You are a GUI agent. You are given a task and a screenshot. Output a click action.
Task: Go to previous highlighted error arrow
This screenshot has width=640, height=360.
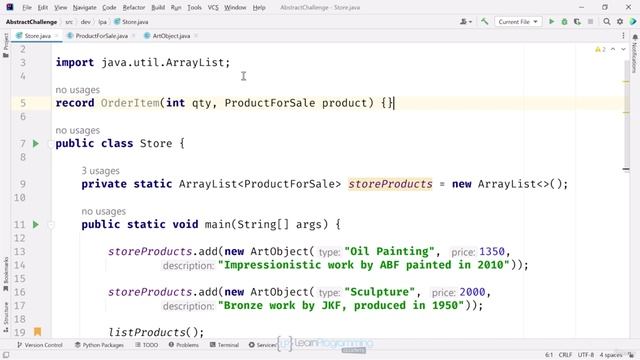(x=613, y=49)
